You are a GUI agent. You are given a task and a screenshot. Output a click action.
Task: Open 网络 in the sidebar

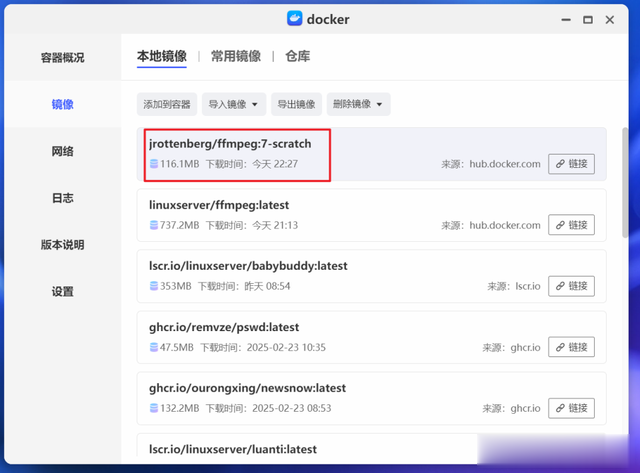(x=62, y=151)
